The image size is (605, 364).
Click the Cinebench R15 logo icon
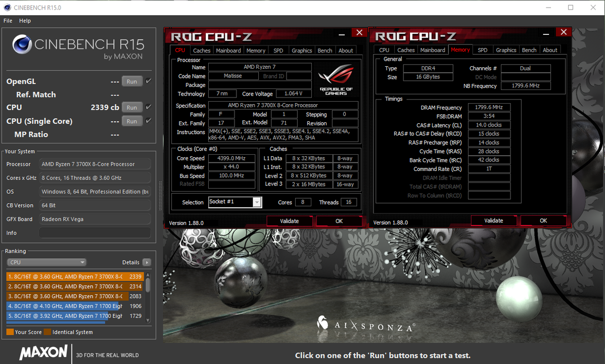pyautogui.click(x=22, y=44)
